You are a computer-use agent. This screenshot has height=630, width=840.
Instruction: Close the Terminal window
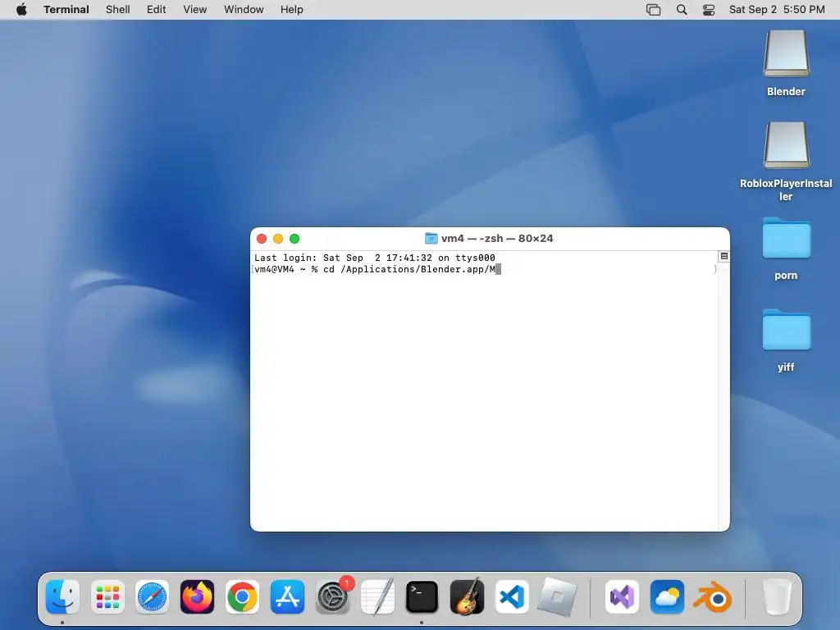[x=262, y=239]
